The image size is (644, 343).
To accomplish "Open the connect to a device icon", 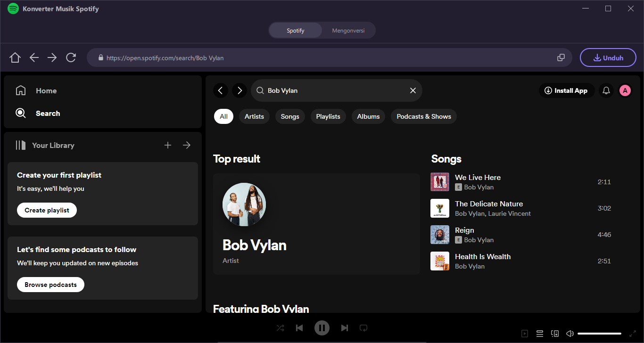I will tap(555, 334).
